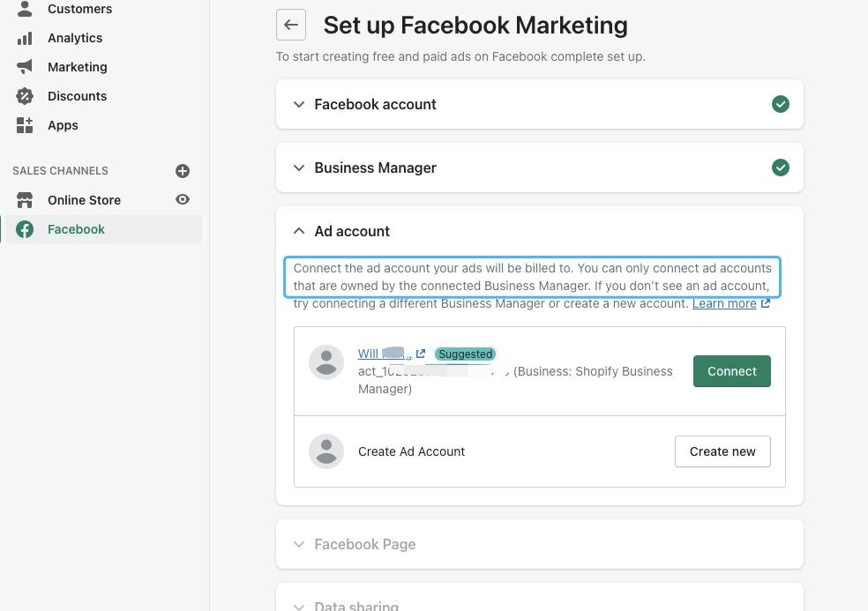Image resolution: width=868 pixels, height=611 pixels.
Task: Click the Facebook logo icon in sidebar
Action: point(25,229)
